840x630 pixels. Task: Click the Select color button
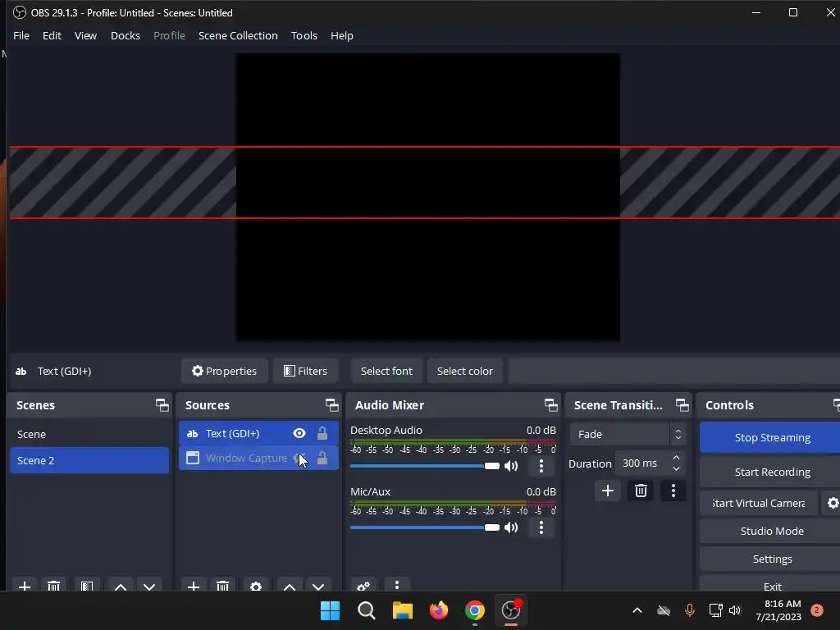(464, 371)
